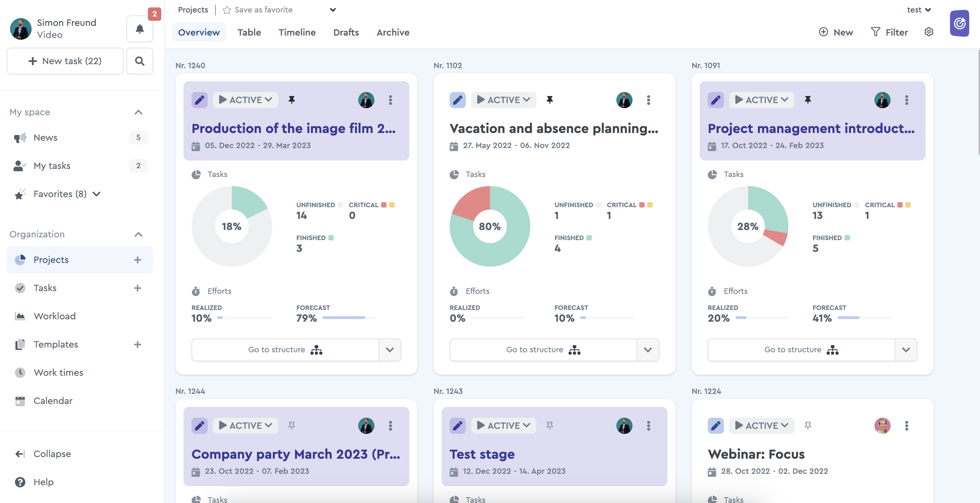980x503 pixels.
Task: Expand structure options arrow on Production of image film
Action: [x=390, y=350]
